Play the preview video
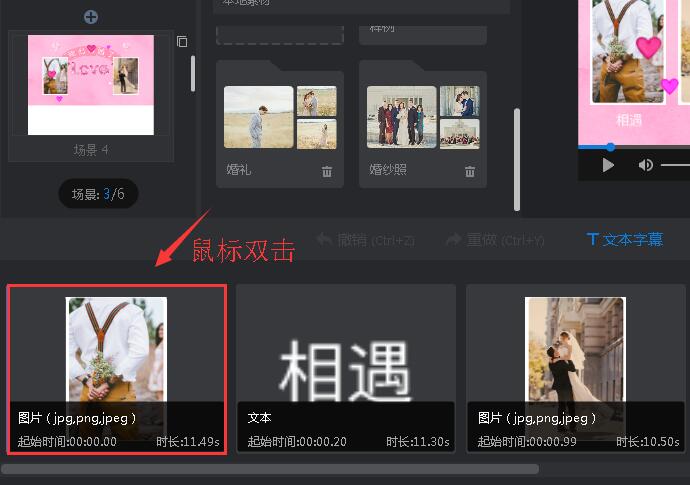The width and height of the screenshot is (690, 485). click(x=608, y=165)
